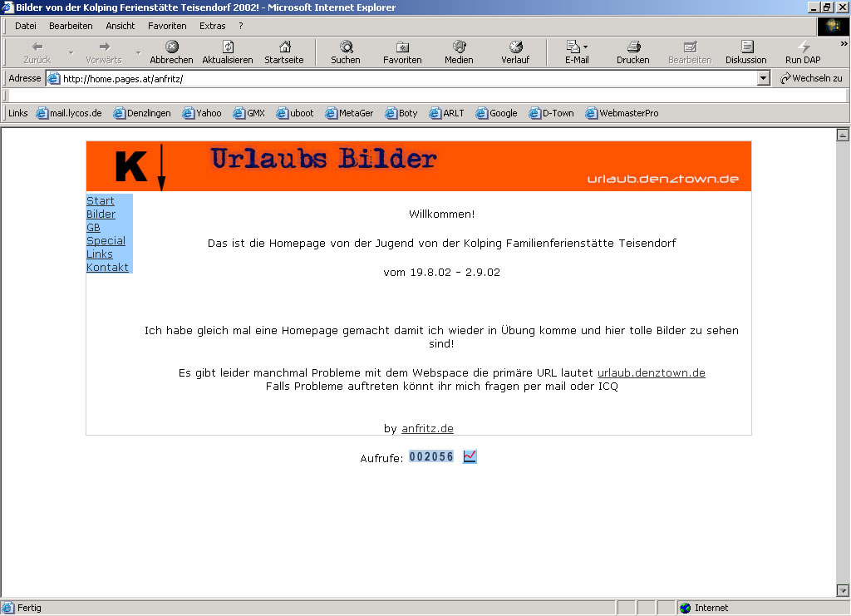The height and width of the screenshot is (616, 851).
Task: Open the Denzlingen links bar shortcut
Action: tap(142, 113)
